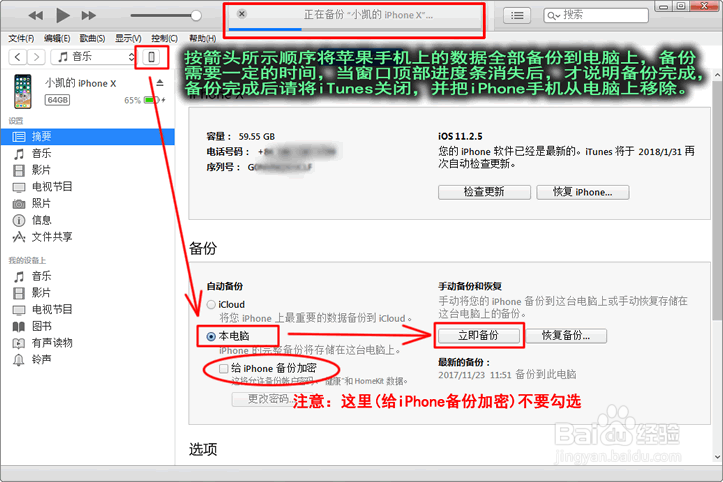Click the scrollbar up arrow
Image resolution: width=723 pixels, height=482 pixels.
(717, 75)
